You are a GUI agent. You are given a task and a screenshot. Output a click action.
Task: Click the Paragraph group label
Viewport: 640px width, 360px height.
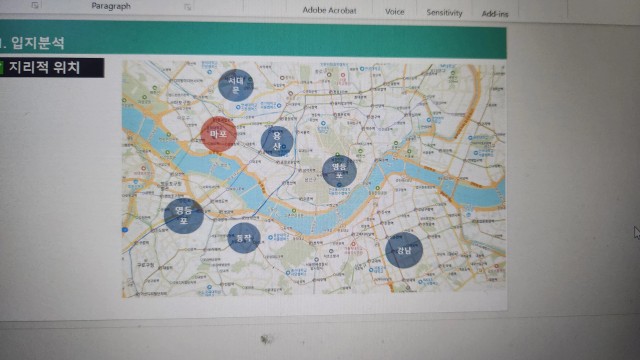point(111,6)
